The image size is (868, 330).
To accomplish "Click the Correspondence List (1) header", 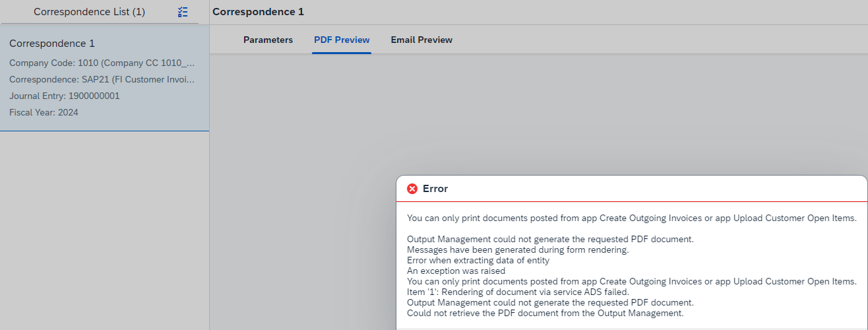I will [89, 12].
